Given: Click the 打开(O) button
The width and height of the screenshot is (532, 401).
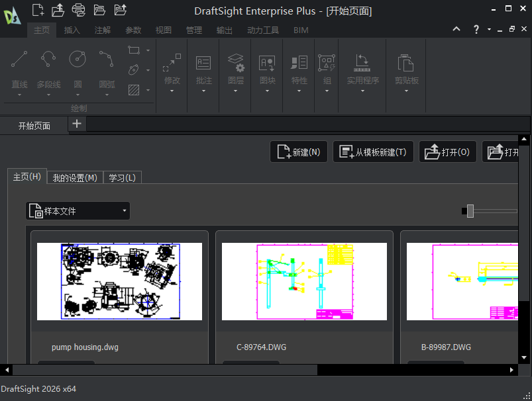Looking at the screenshot, I should tap(448, 152).
